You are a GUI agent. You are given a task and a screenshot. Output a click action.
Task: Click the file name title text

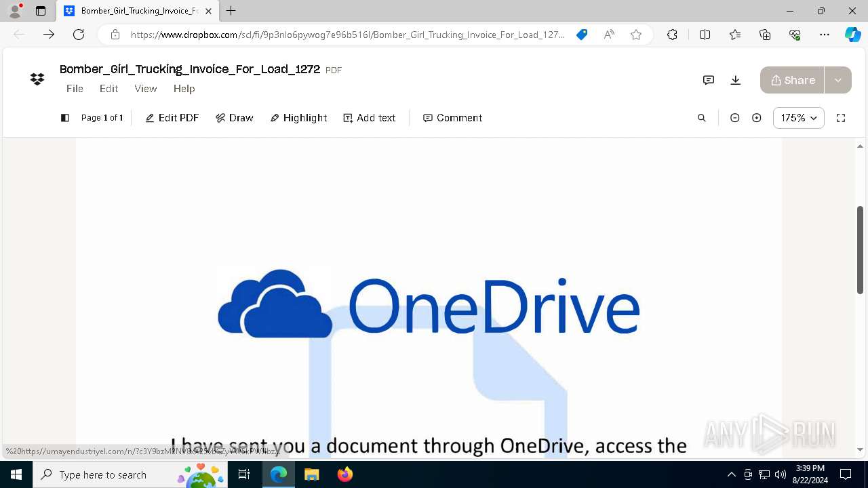190,69
